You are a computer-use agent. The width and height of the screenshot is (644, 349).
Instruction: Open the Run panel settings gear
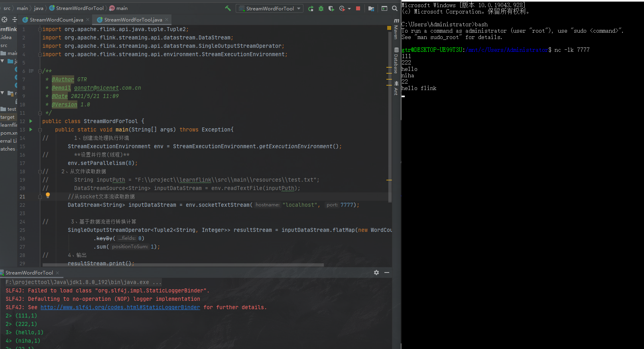coord(376,273)
